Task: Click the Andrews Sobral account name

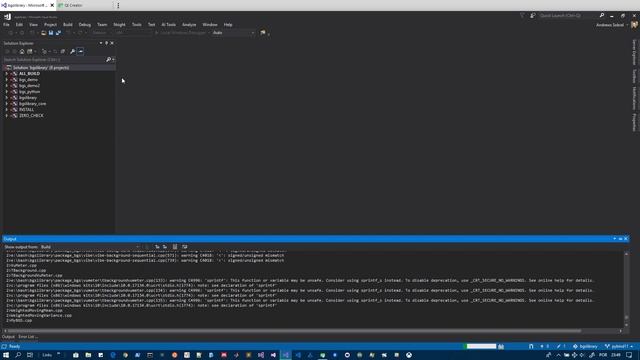Action: click(610, 25)
